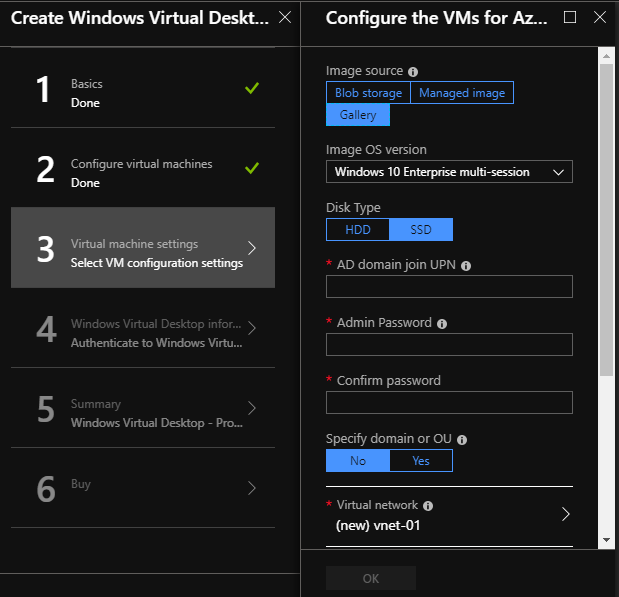
Task: Select SSD disk type
Action: [421, 230]
